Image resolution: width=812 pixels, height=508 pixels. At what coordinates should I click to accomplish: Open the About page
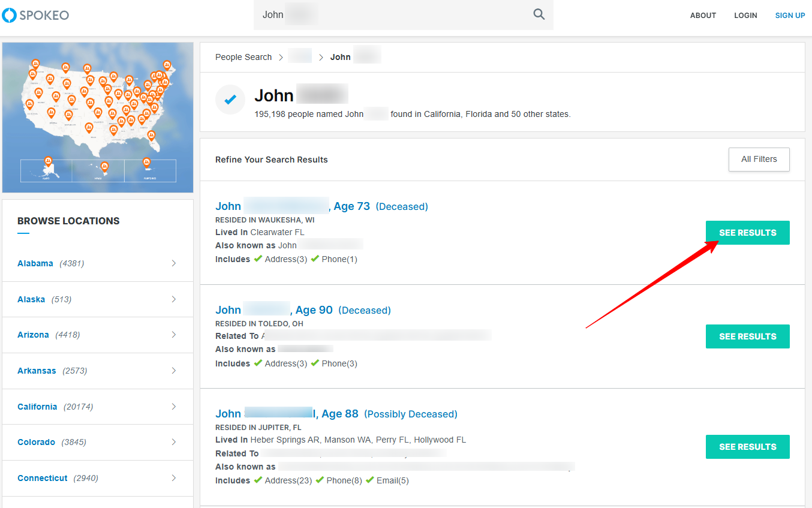[x=703, y=16]
